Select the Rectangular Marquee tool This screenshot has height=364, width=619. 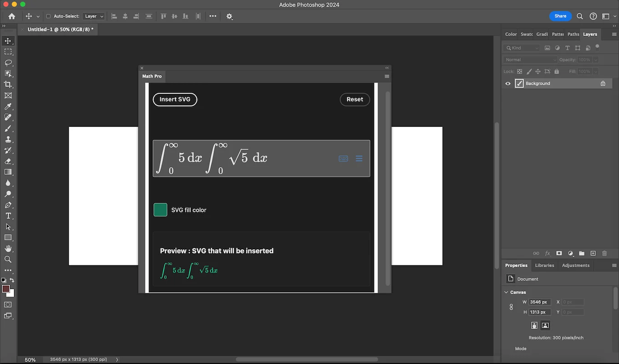8,52
